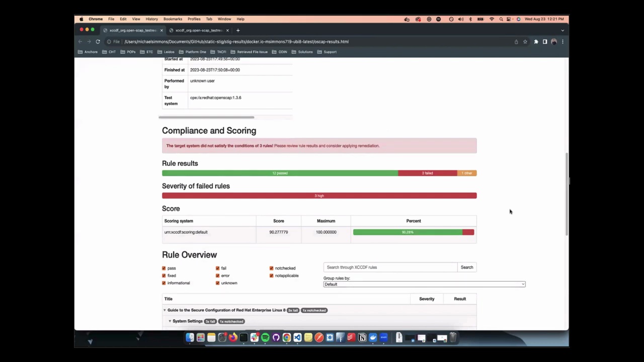Switch to the second xccdf testresult tab
Image resolution: width=644 pixels, height=362 pixels.
(199, 30)
